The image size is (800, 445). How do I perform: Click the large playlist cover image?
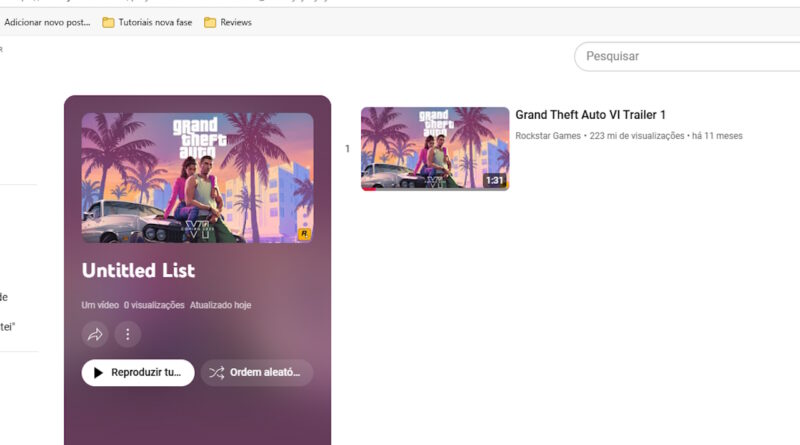tap(197, 178)
